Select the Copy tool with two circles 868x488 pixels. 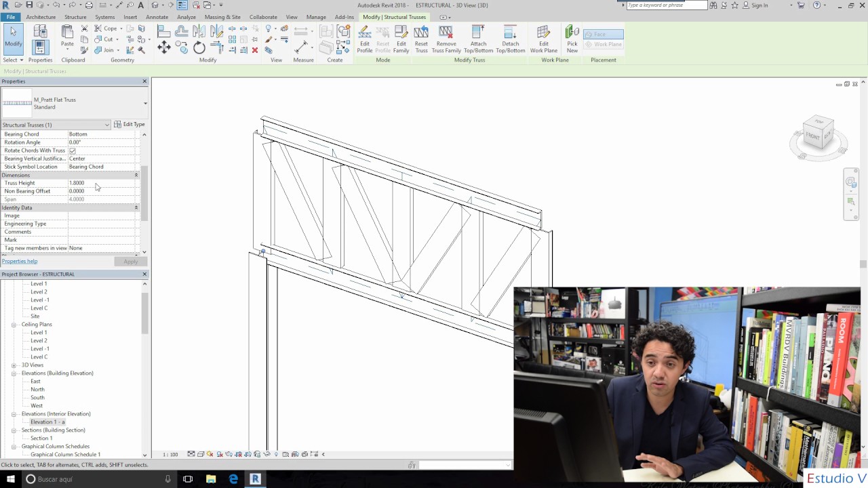point(181,47)
